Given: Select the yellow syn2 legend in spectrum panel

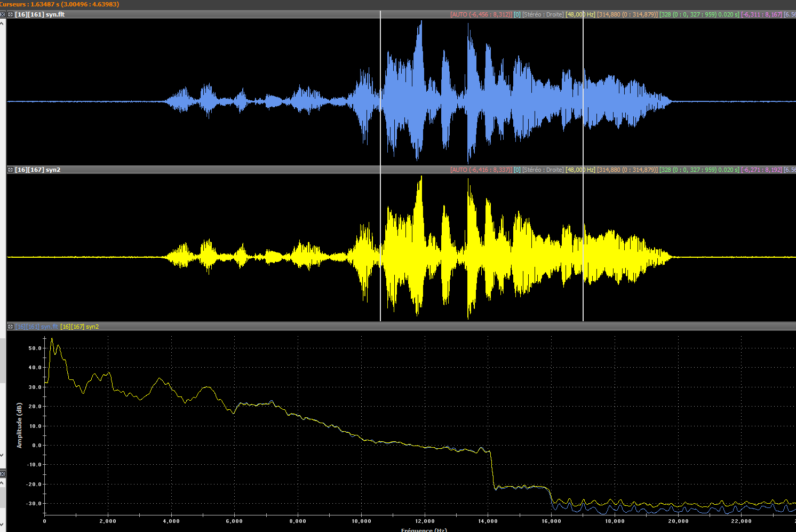Looking at the screenshot, I should click(79, 327).
